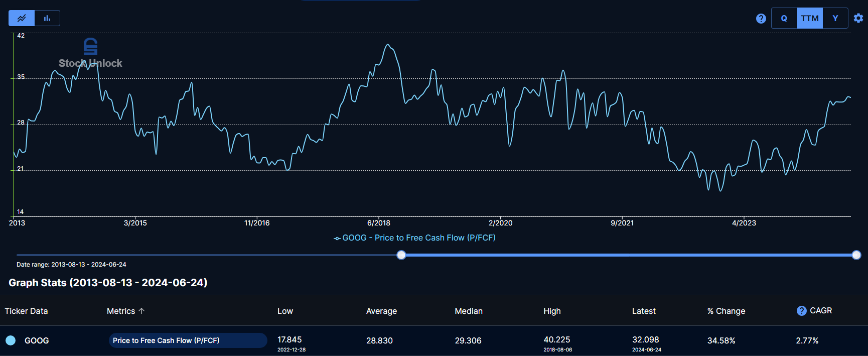
Task: Click y-axis label 28
Action: (x=21, y=123)
